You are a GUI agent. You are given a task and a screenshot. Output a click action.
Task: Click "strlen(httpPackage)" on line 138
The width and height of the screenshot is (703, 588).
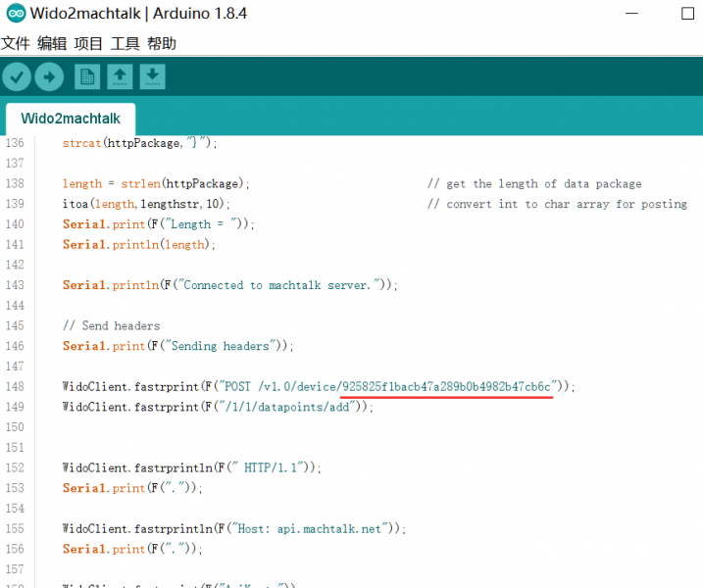[x=182, y=184]
